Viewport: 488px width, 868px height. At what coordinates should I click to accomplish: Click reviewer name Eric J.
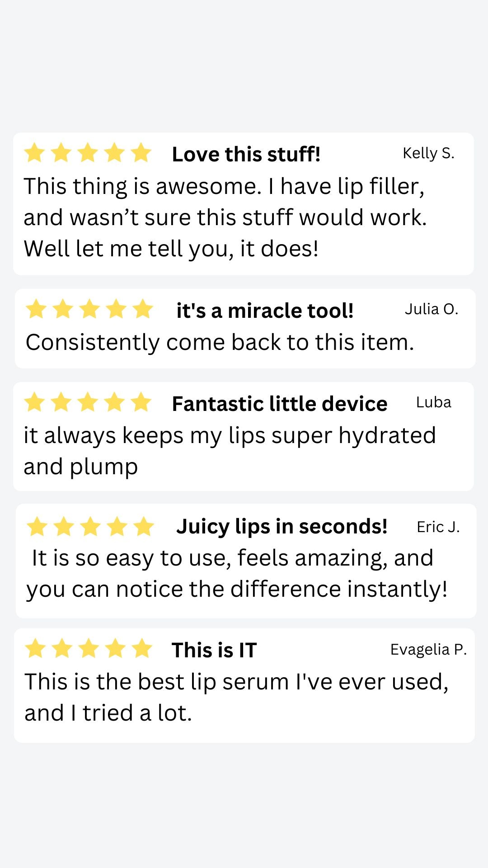tap(438, 527)
